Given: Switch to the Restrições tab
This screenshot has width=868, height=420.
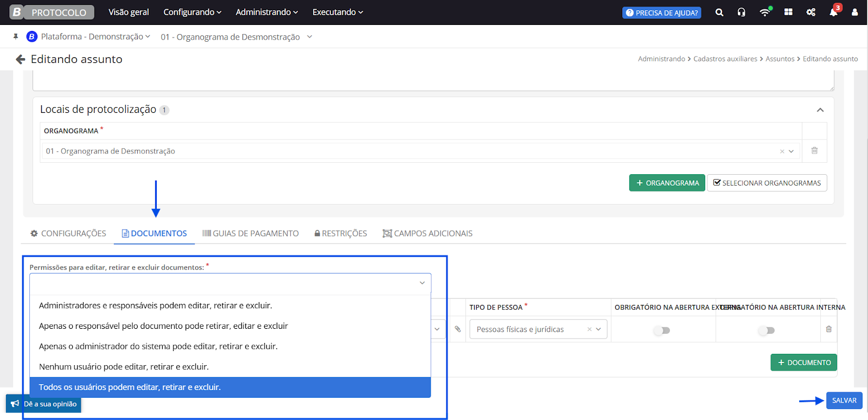Looking at the screenshot, I should [x=341, y=233].
